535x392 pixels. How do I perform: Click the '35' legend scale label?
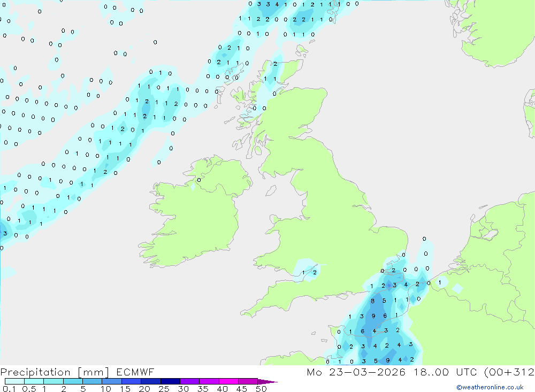pos(203,389)
